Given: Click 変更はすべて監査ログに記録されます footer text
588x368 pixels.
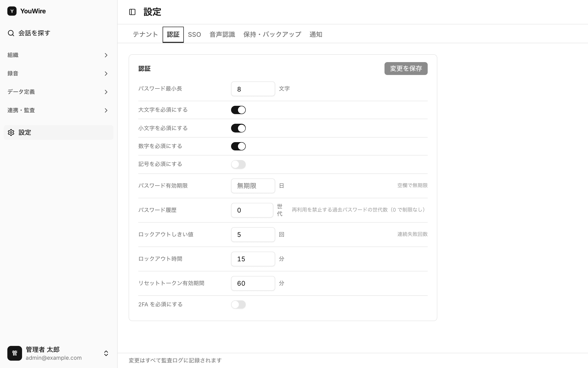Looking at the screenshot, I should point(175,360).
